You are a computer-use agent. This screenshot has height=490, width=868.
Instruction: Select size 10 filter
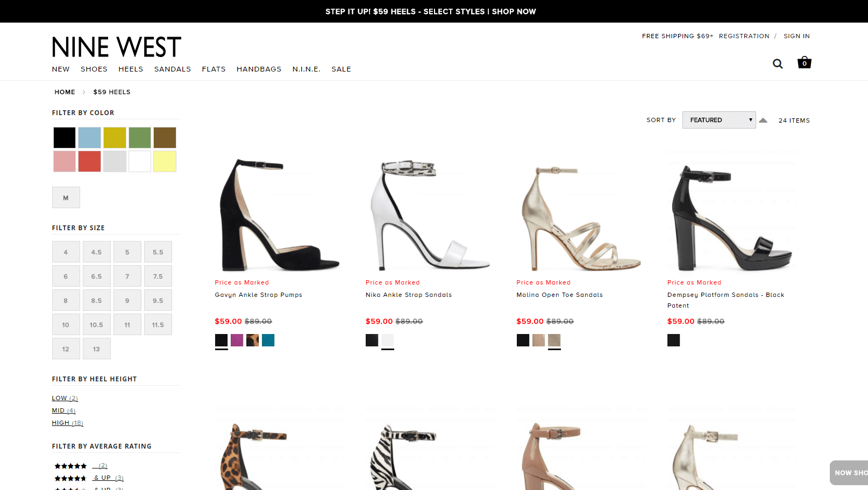[66, 324]
